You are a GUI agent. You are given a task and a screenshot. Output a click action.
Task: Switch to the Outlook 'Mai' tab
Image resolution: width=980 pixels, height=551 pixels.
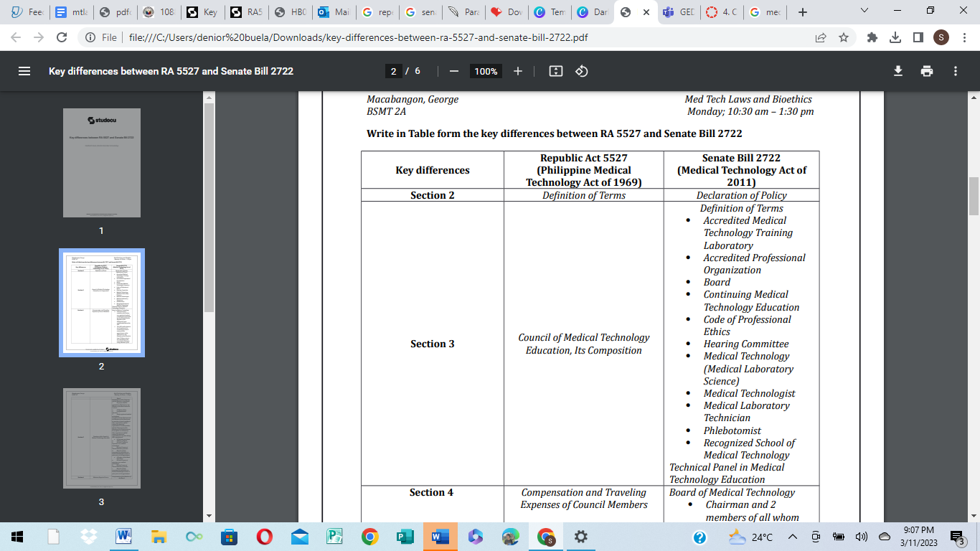coord(334,12)
